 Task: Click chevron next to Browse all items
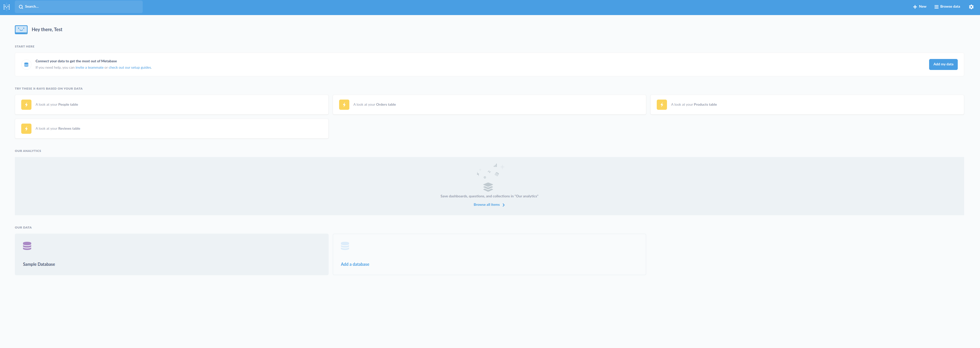pyautogui.click(x=503, y=205)
